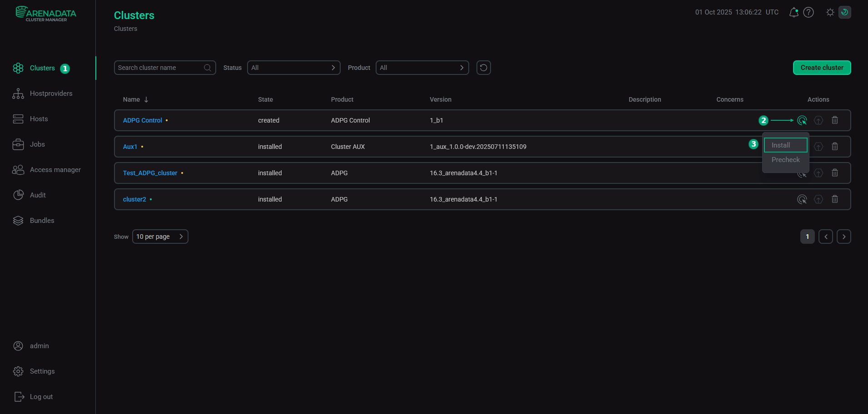Image resolution: width=868 pixels, height=414 pixels.
Task: Open the Audit section in the sidebar
Action: point(37,195)
